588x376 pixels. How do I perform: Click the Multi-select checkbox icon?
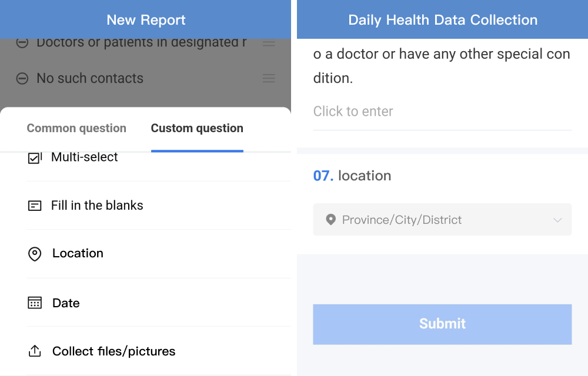pyautogui.click(x=35, y=158)
